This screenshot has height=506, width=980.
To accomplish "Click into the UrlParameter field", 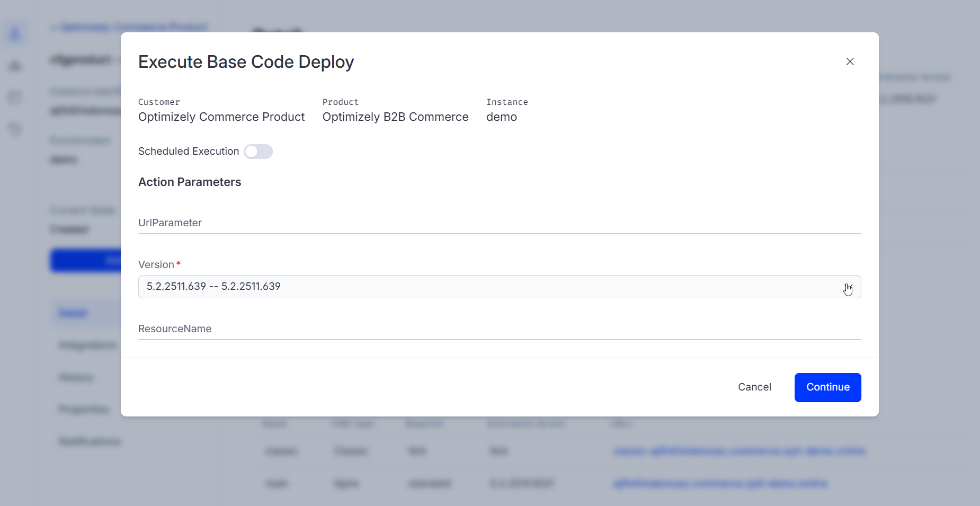I will 499,223.
